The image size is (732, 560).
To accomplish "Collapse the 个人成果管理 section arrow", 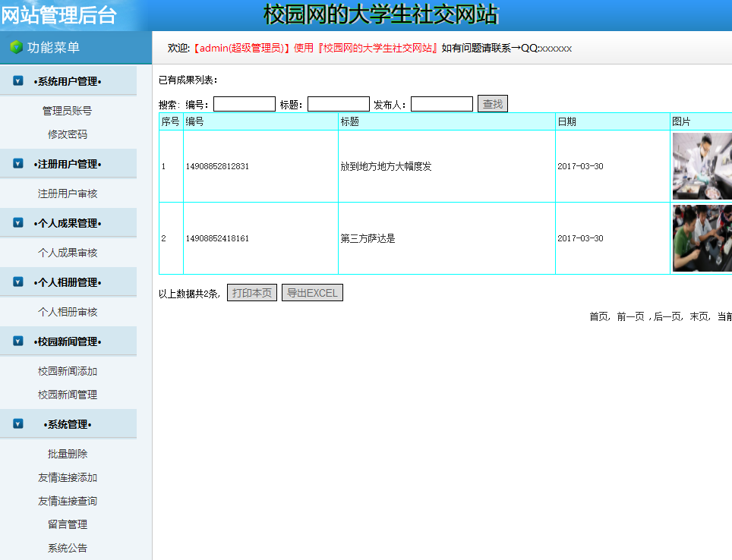I will [x=17, y=222].
